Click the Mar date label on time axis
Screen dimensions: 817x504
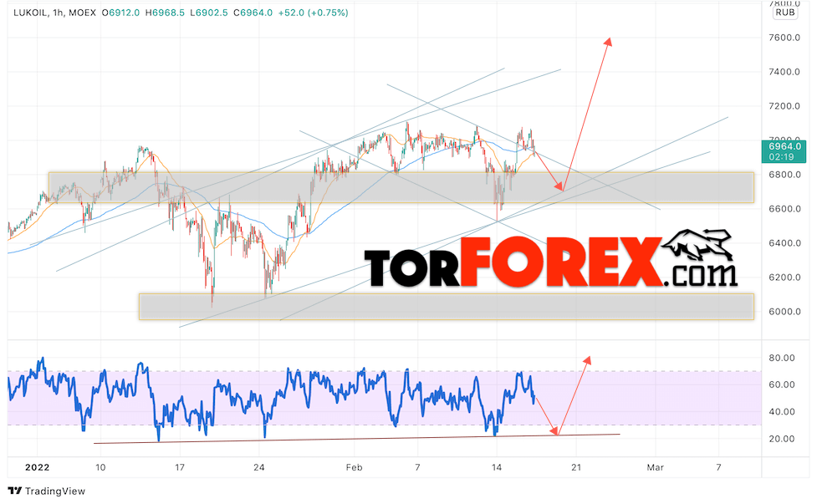[x=655, y=467]
